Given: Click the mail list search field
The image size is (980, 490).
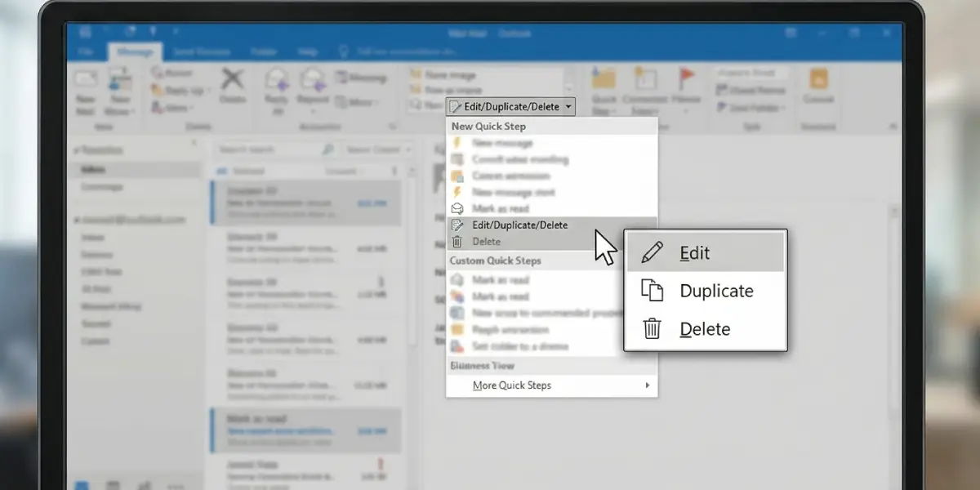Looking at the screenshot, I should click(276, 149).
